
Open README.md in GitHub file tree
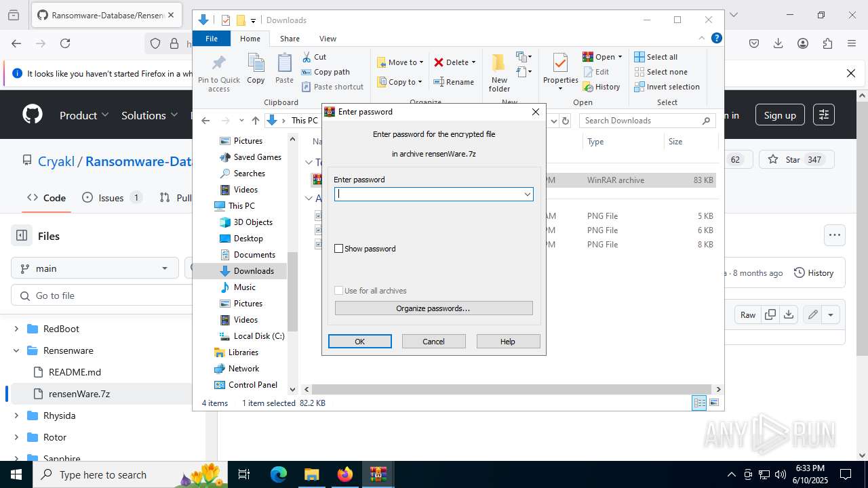(x=75, y=372)
